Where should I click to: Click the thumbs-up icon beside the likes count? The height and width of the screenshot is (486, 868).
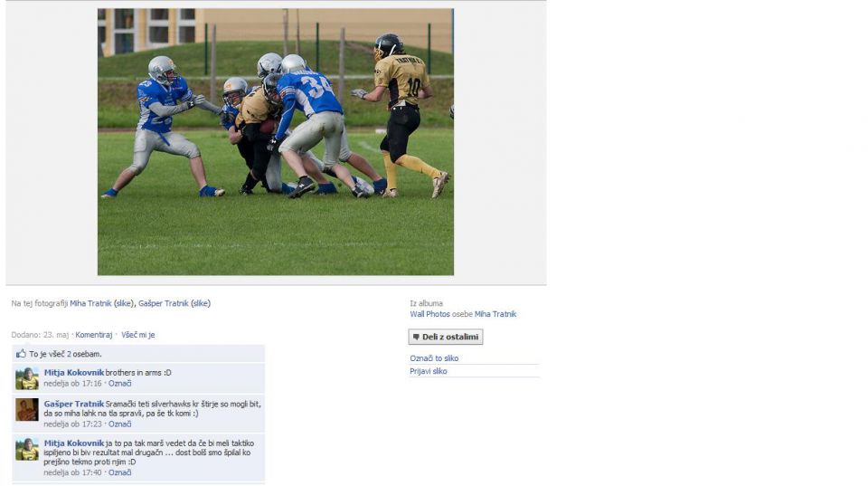(x=21, y=354)
